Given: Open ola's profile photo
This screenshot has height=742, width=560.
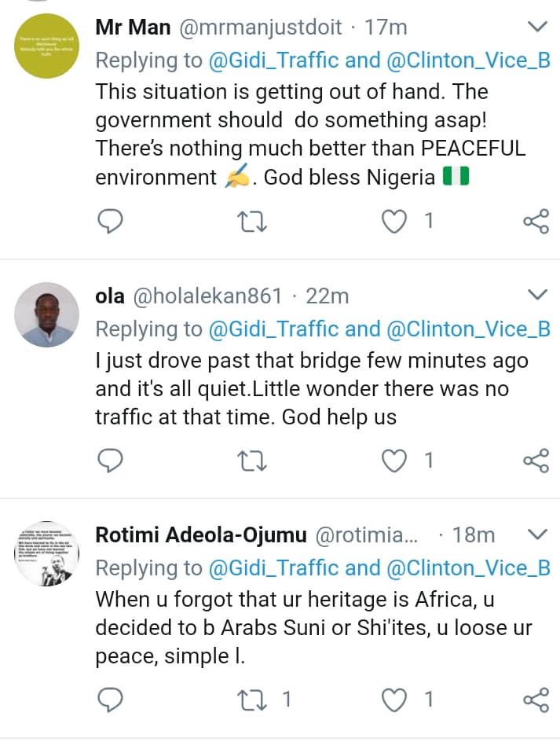Looking at the screenshot, I should click(47, 315).
